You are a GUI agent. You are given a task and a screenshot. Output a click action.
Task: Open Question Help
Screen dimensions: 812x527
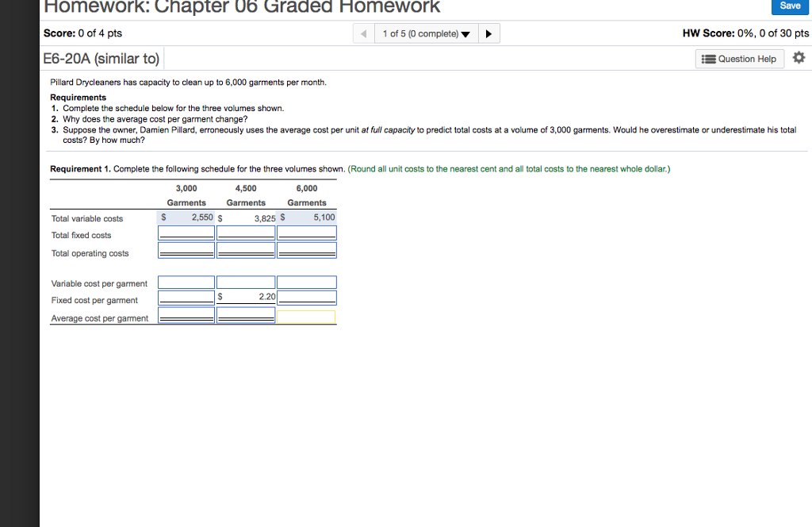pos(739,59)
